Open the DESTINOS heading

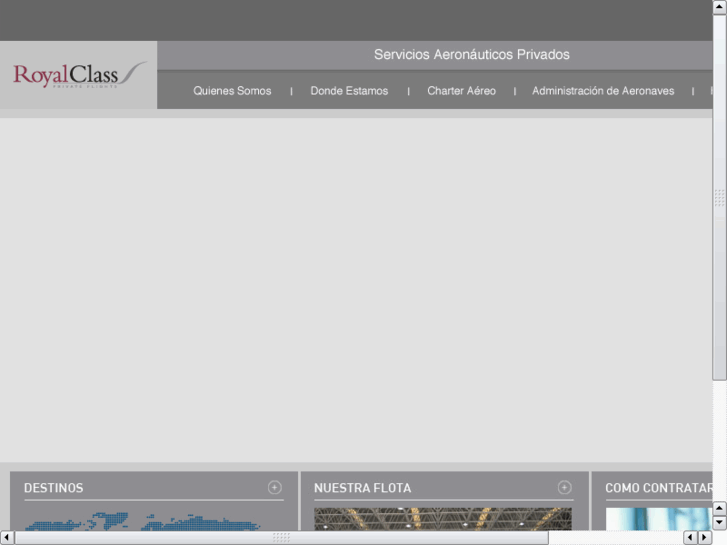point(54,488)
